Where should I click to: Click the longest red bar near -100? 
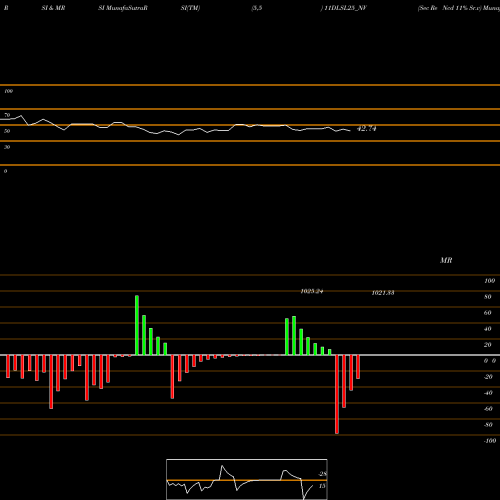pos(337,394)
